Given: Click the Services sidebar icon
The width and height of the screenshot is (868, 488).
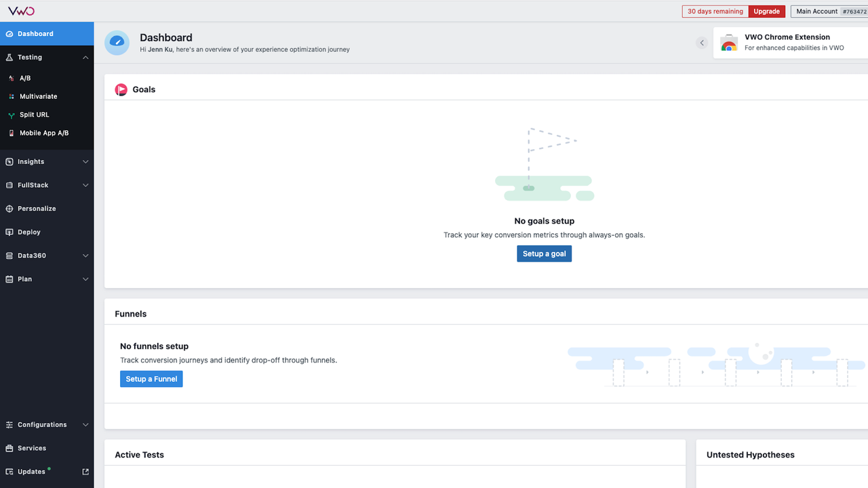Looking at the screenshot, I should point(9,449).
